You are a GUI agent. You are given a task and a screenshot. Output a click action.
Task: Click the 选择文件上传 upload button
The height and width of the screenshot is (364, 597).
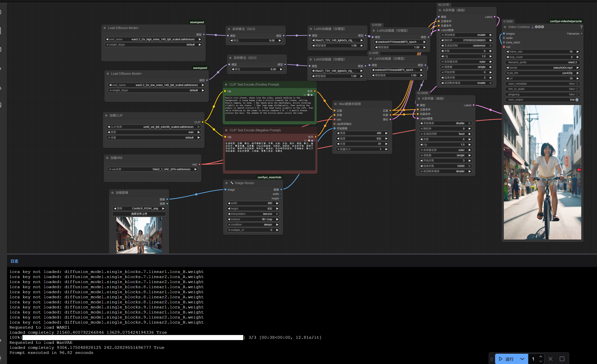click(x=139, y=214)
